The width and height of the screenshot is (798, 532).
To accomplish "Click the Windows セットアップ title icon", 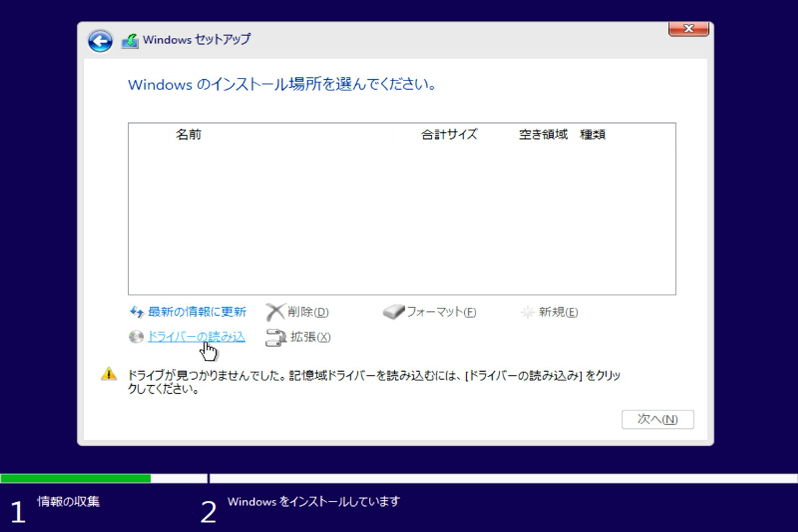I will (130, 41).
